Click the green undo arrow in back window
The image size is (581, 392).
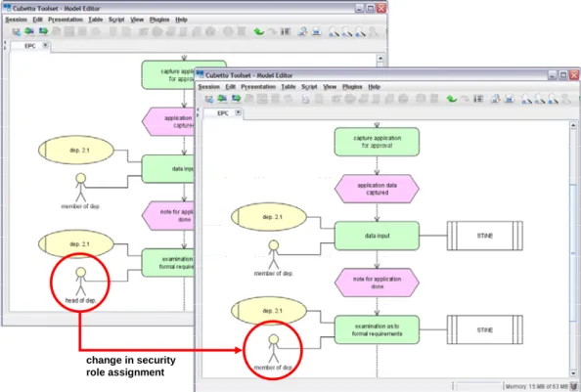pos(258,32)
